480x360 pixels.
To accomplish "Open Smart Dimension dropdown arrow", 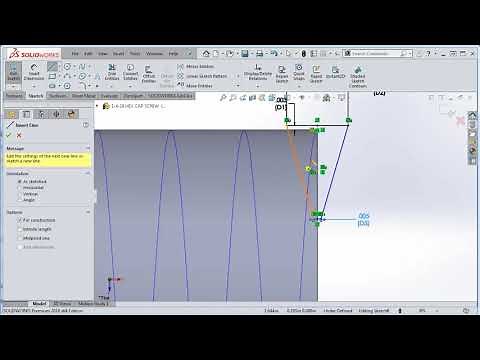I will [34, 86].
